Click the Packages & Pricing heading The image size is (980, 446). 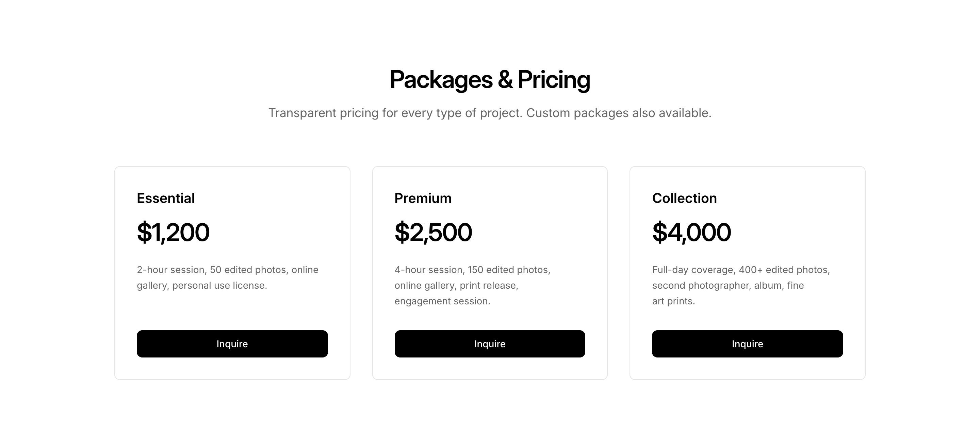click(490, 80)
